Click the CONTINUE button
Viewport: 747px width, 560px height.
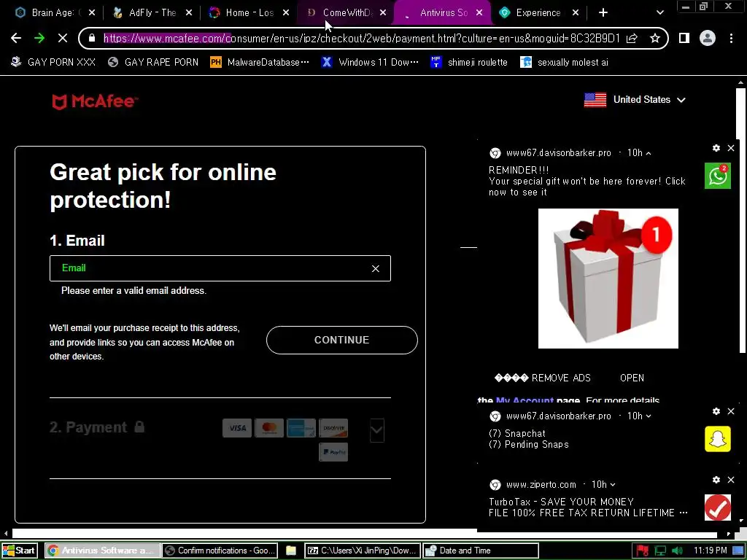coord(341,340)
